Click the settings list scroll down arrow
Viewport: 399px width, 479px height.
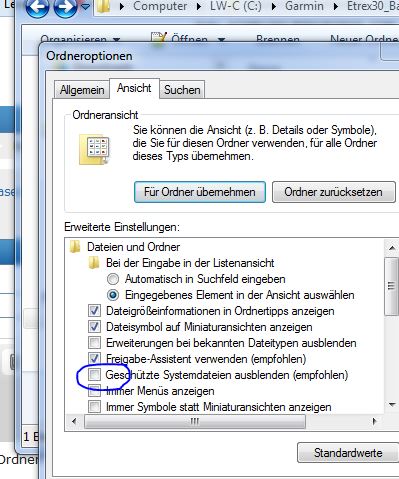tap(392, 405)
